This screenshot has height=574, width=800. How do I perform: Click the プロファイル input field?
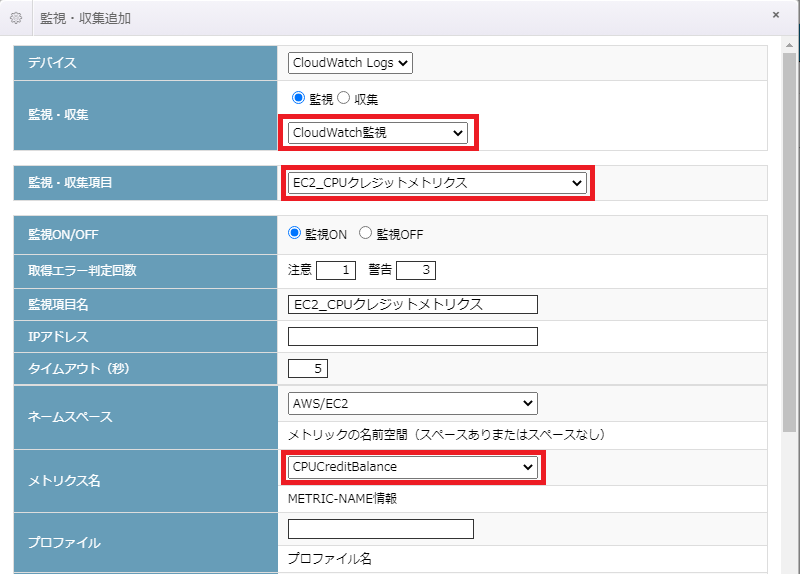381,529
